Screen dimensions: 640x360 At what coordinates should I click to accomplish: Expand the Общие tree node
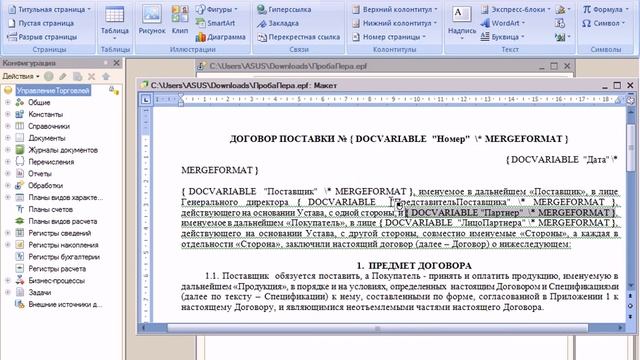point(7,102)
